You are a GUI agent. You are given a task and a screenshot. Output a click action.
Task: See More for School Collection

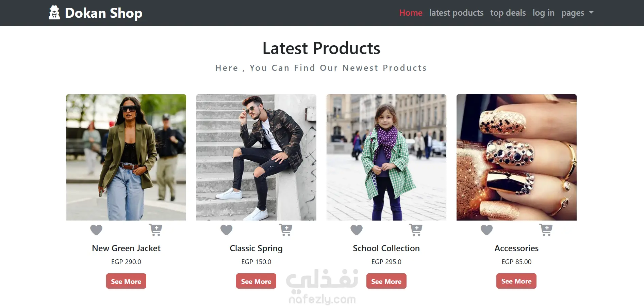tap(386, 281)
